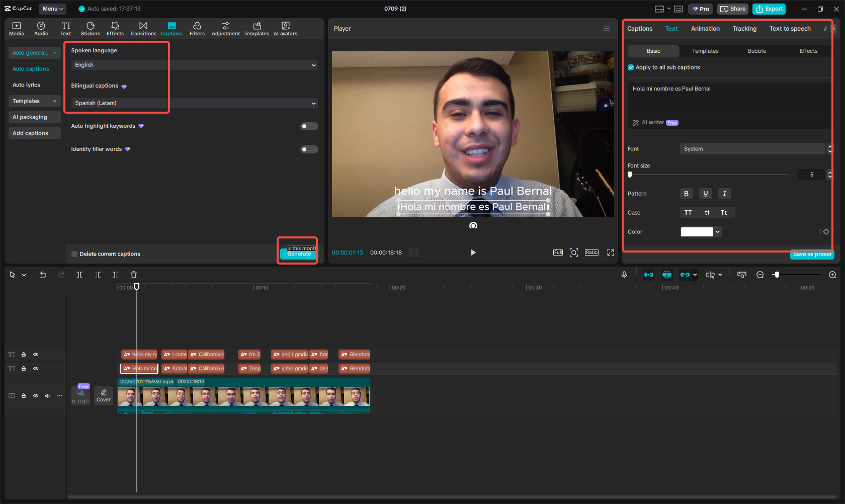Enable the Auto highlight keywords toggle
845x504 pixels.
tap(309, 126)
